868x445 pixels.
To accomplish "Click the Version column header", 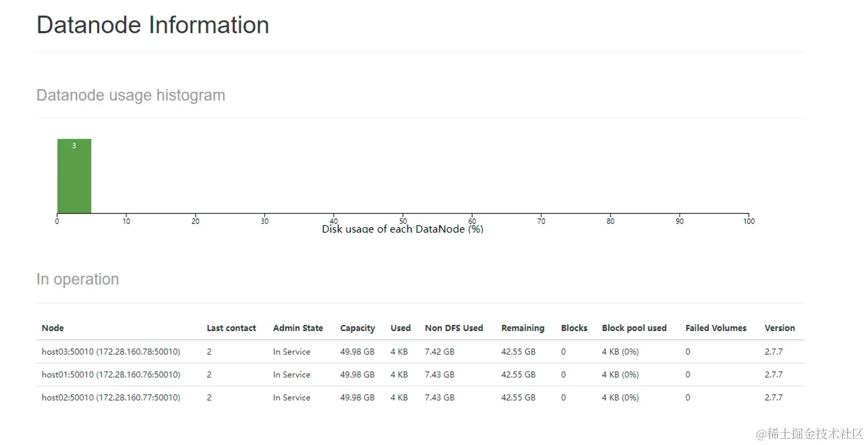I will (780, 328).
